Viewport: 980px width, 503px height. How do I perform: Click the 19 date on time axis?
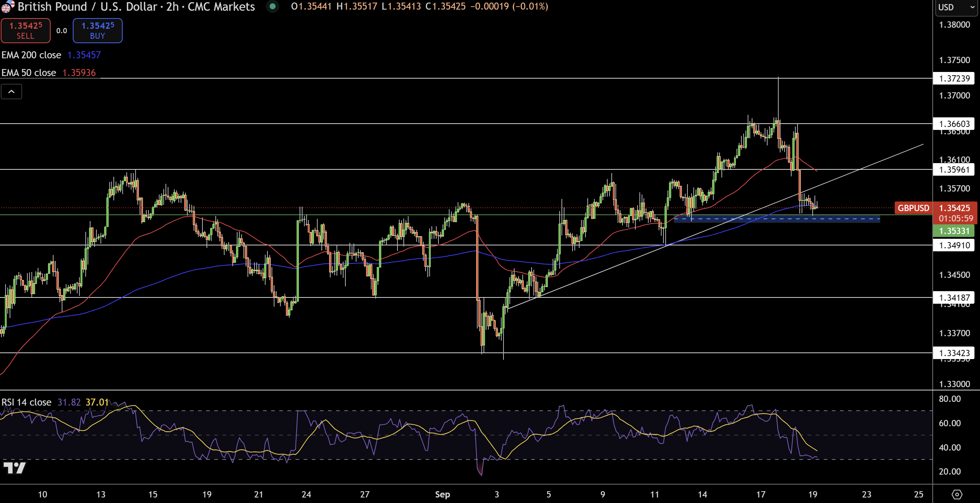point(813,494)
